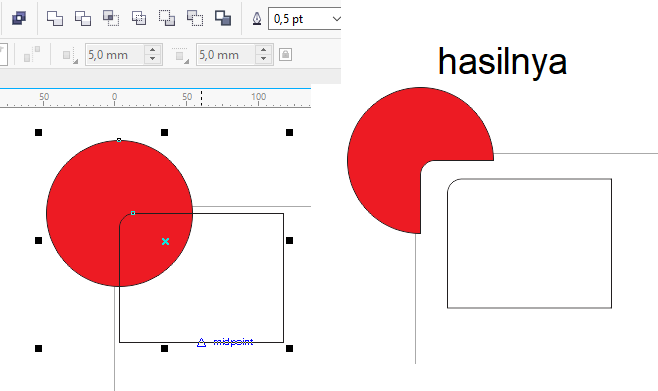The image size is (658, 391).
Task: Apply the Intersect shaping tool
Action: [x=111, y=18]
